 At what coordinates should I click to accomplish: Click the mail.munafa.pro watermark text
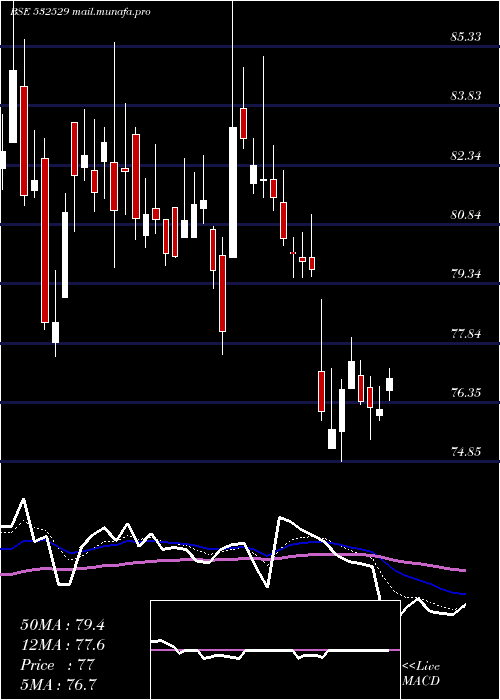[x=111, y=12]
